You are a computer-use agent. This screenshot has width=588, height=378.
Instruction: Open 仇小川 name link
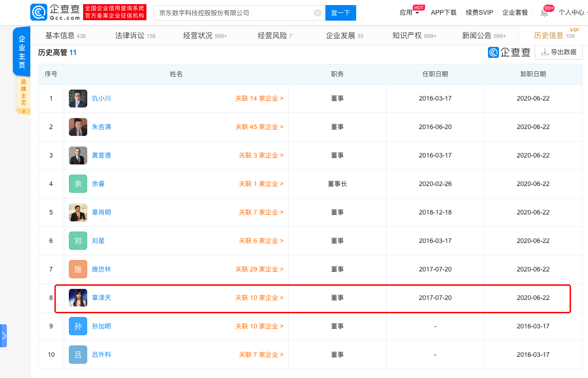click(101, 98)
